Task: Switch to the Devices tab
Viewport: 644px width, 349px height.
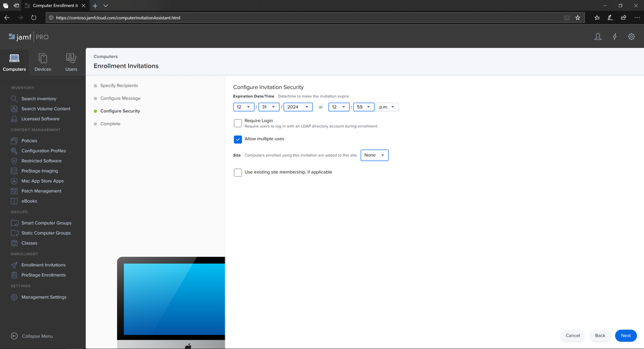Action: tap(43, 62)
